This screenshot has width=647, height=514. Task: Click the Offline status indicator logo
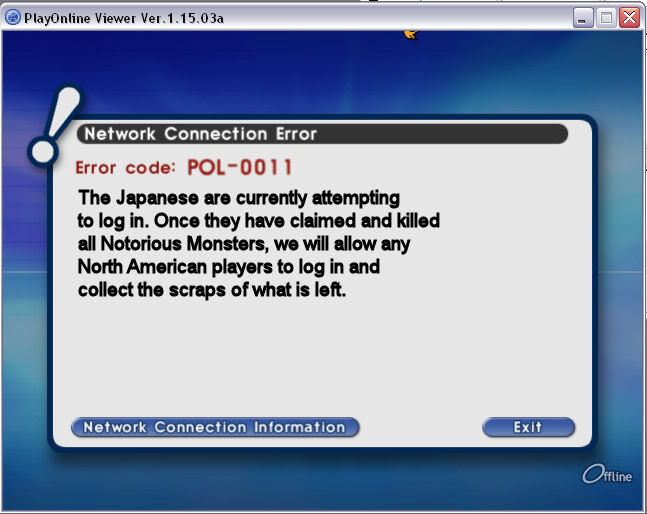(x=607, y=474)
